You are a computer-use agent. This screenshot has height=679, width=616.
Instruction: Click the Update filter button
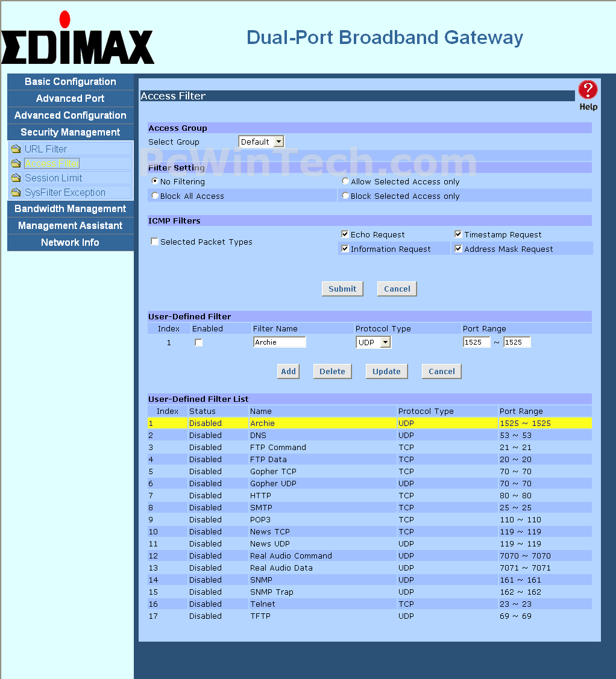click(386, 371)
